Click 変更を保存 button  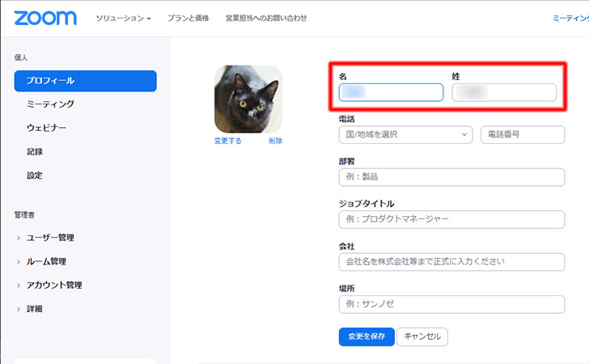(367, 336)
